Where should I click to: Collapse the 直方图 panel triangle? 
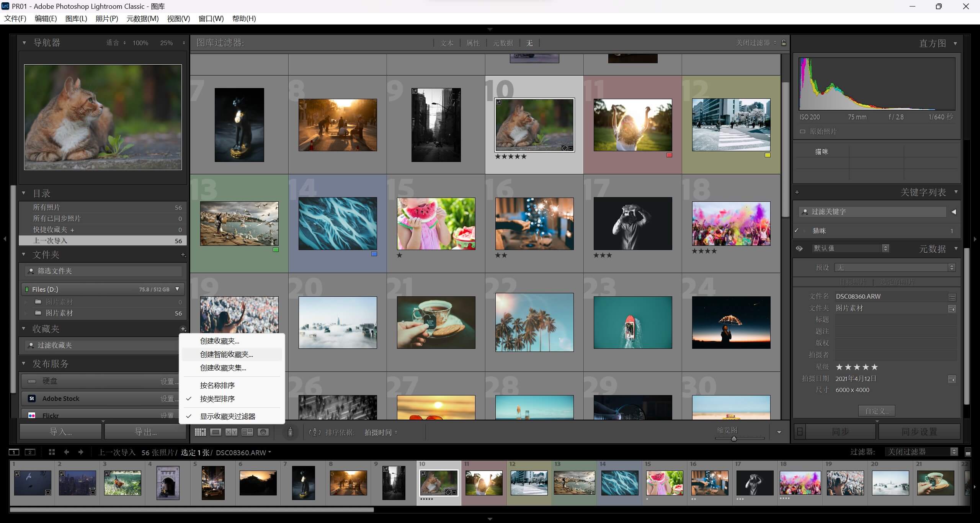(955, 43)
